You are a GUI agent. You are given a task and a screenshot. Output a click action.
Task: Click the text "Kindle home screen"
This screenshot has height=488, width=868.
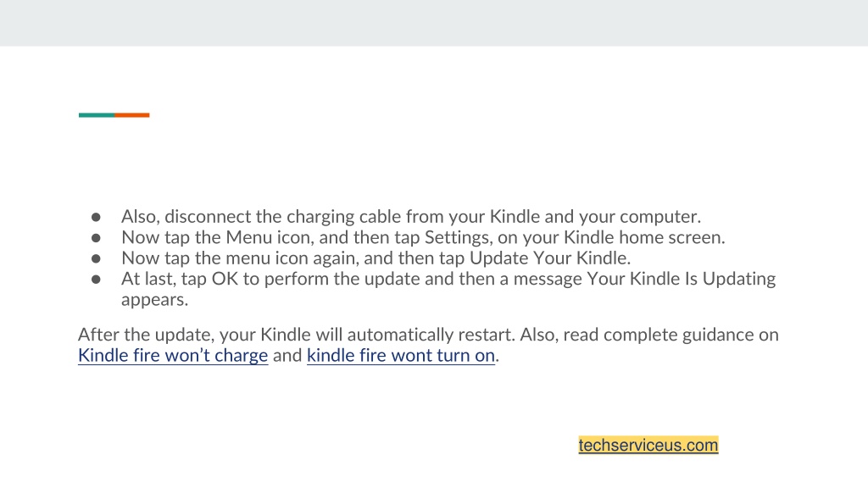[x=643, y=237]
